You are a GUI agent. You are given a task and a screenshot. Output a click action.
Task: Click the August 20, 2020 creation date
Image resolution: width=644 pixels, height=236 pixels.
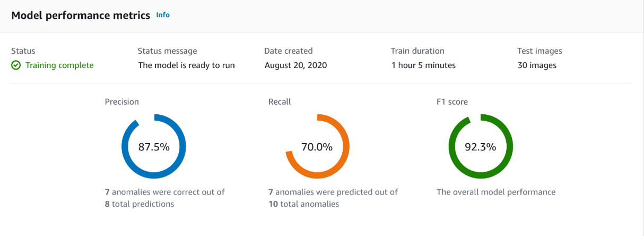[295, 65]
